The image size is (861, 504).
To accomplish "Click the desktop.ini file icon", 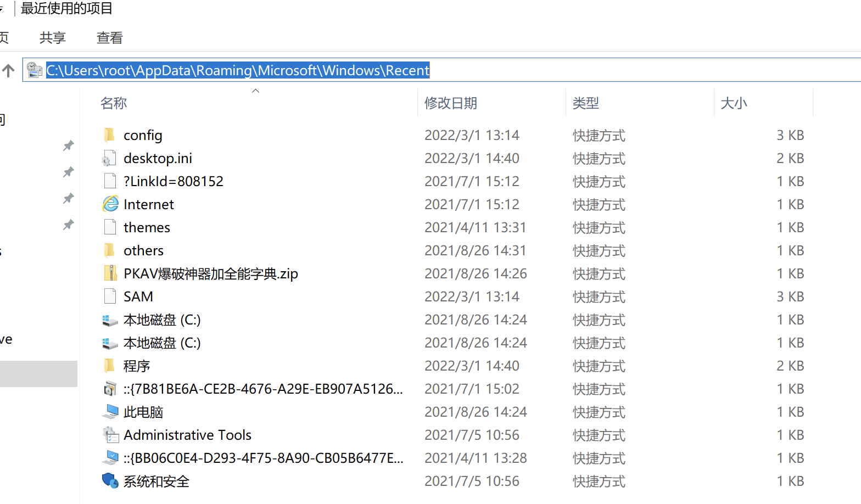I will coord(110,158).
